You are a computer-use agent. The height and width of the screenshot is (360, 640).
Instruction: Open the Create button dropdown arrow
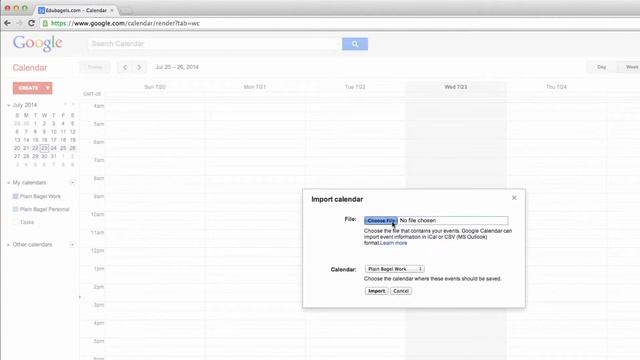[48, 88]
